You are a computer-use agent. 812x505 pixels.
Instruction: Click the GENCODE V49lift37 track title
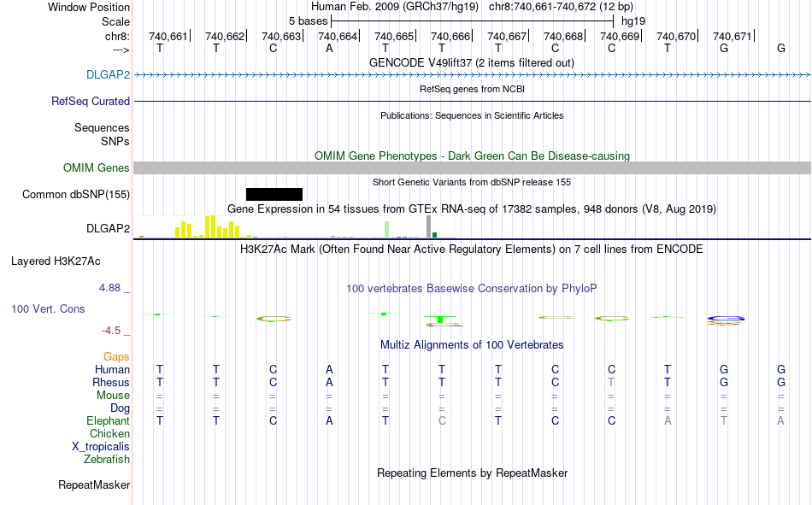pyautogui.click(x=472, y=62)
